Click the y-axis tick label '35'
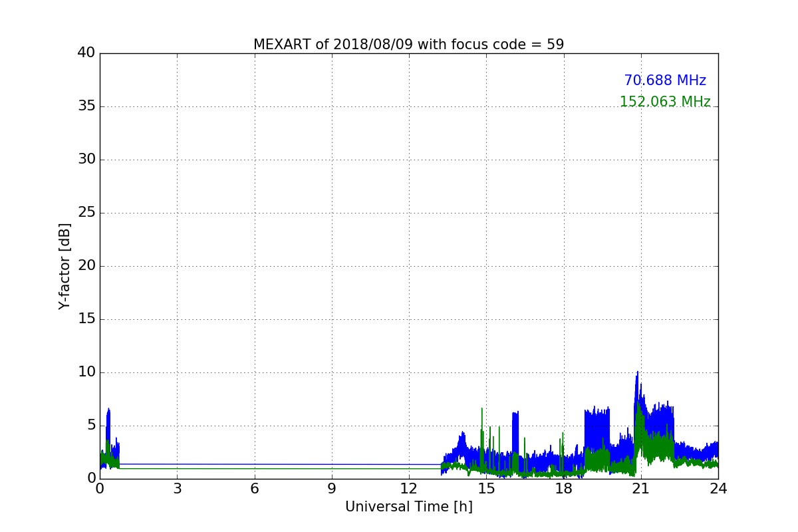Viewport: 798px width, 532px height. pos(86,106)
